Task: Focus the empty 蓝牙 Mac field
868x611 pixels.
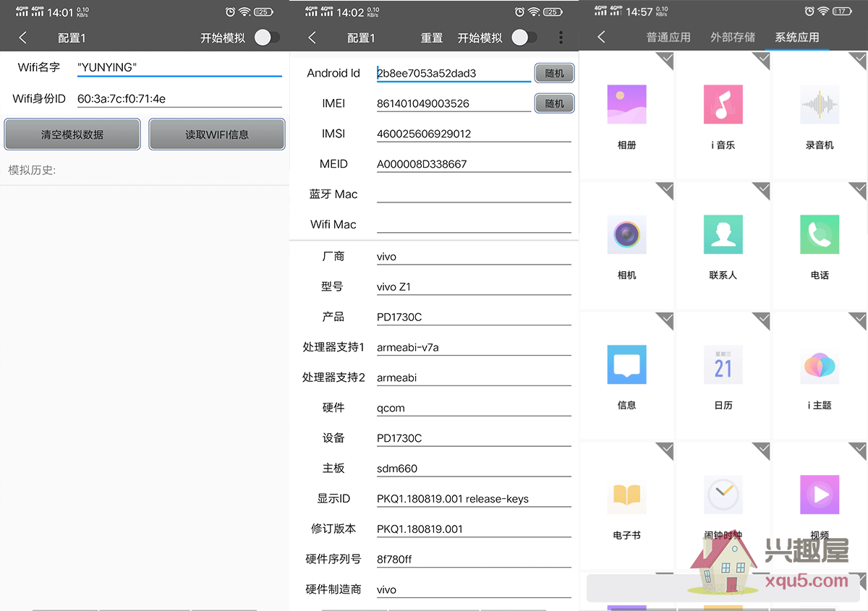Action: coord(474,194)
